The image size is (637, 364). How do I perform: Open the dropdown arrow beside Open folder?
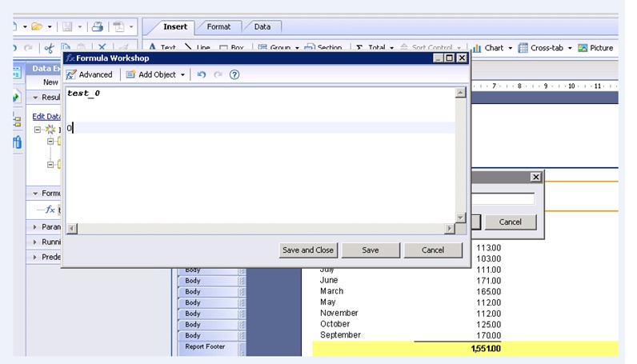[x=50, y=27]
